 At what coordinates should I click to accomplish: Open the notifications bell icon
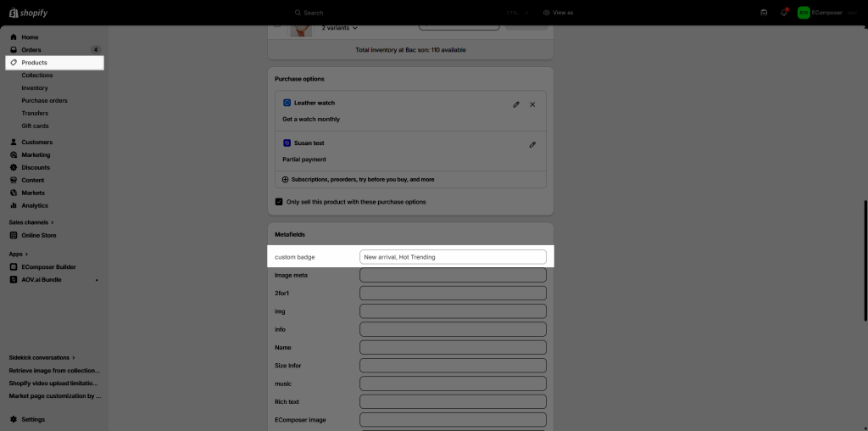(x=784, y=13)
